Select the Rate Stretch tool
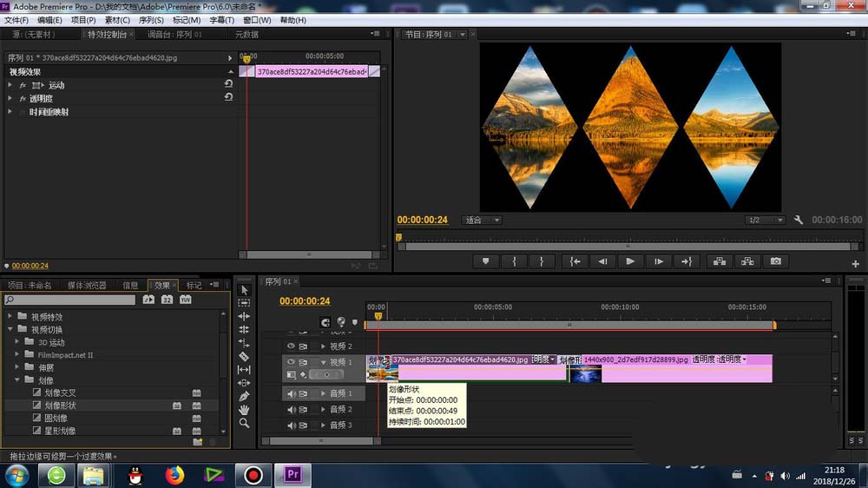This screenshot has height=488, width=868. click(244, 343)
